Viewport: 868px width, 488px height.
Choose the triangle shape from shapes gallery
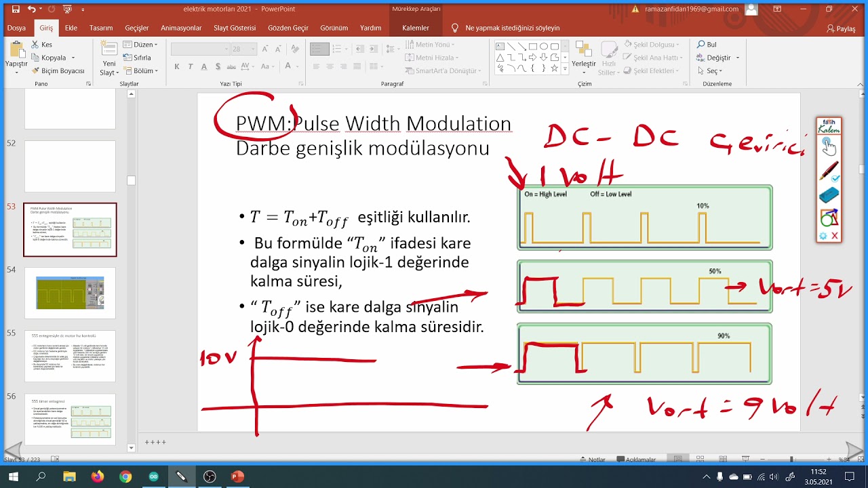[500, 58]
